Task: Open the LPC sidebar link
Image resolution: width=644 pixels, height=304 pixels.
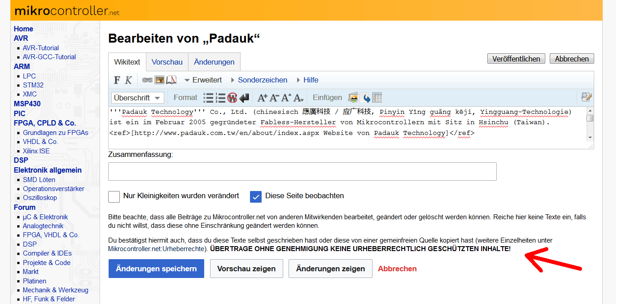Action: [29, 76]
